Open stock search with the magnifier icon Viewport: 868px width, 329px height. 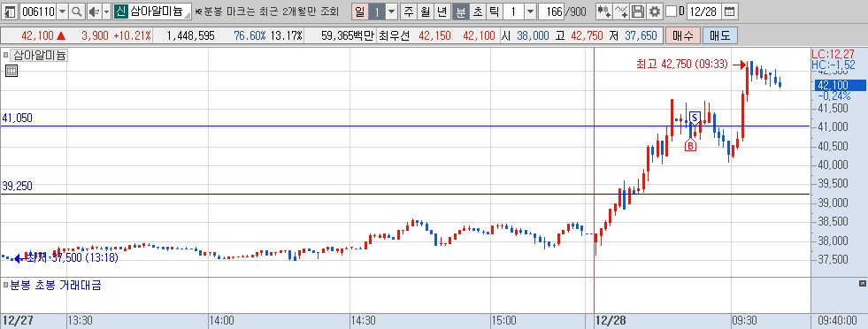coord(77,11)
